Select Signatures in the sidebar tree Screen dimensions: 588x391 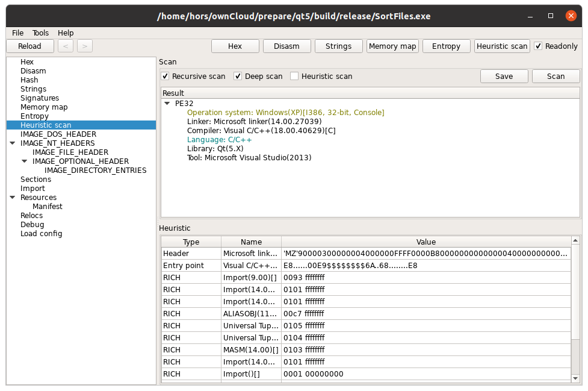pyautogui.click(x=40, y=98)
